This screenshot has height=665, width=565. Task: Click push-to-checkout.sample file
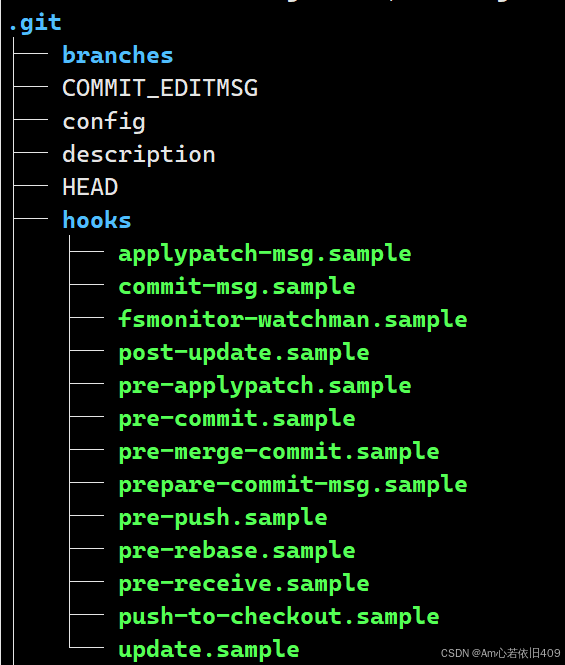tap(279, 617)
